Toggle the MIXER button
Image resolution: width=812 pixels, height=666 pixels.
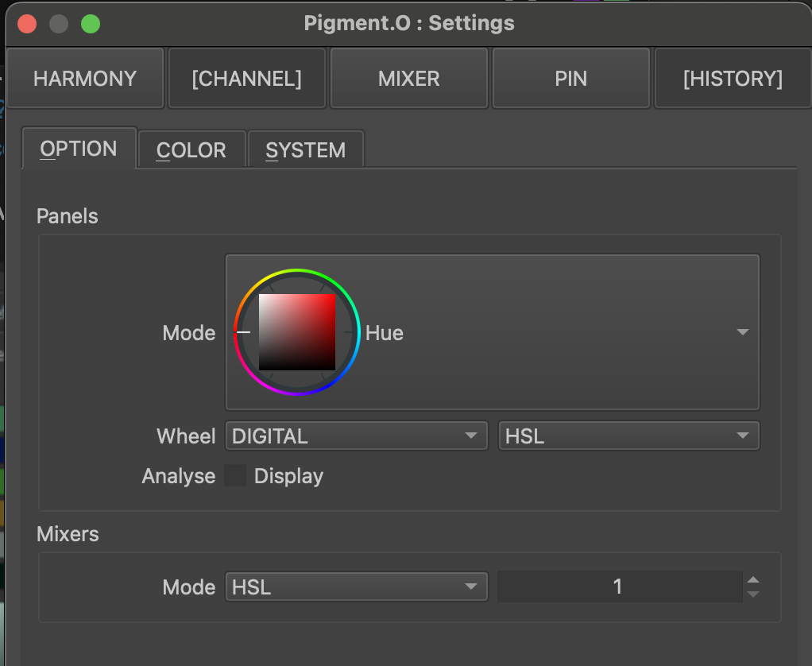coord(409,79)
